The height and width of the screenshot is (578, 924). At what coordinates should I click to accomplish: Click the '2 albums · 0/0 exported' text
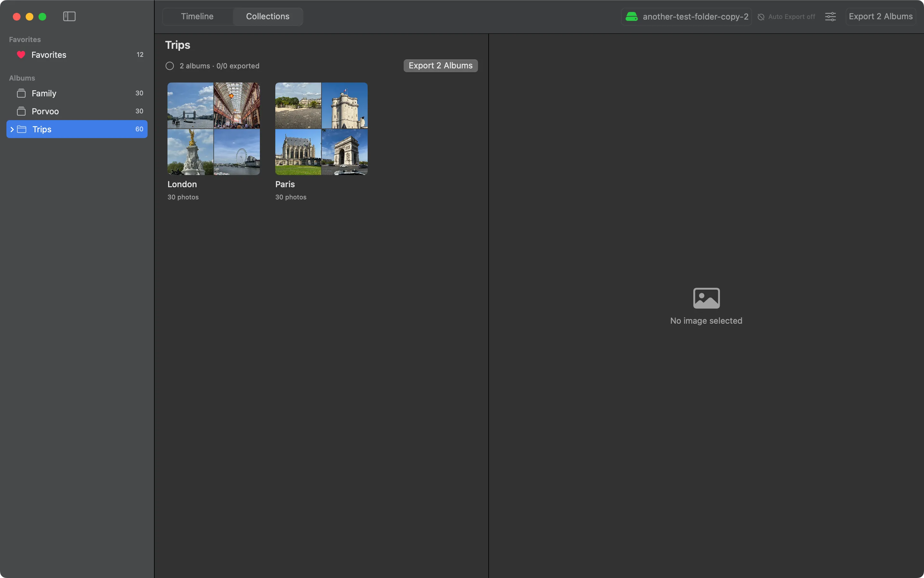[x=219, y=66]
